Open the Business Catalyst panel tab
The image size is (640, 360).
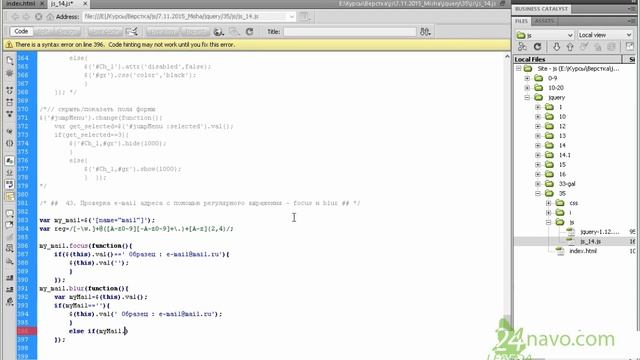click(x=541, y=9)
